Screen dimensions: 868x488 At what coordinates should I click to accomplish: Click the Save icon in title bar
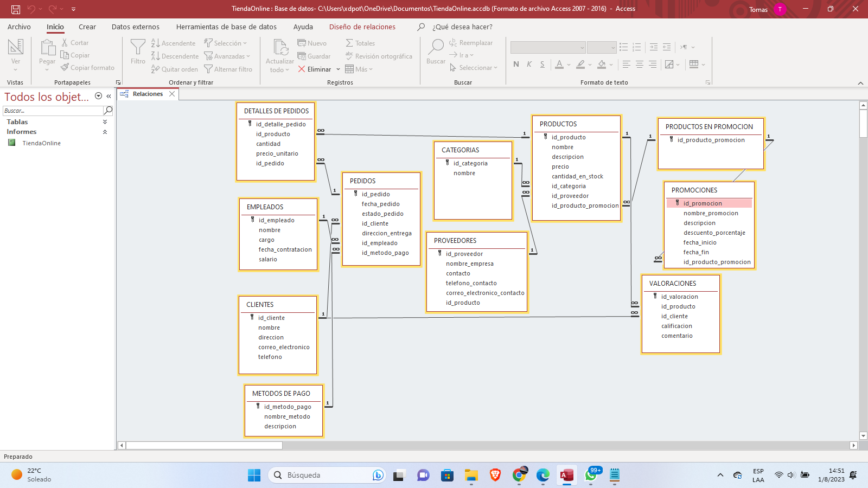(16, 9)
